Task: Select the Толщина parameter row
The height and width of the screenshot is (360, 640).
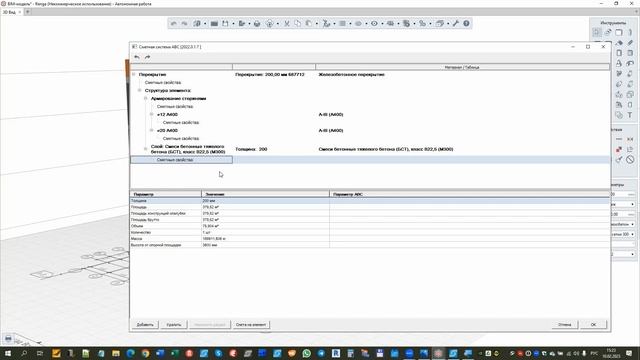Action: coord(370,201)
